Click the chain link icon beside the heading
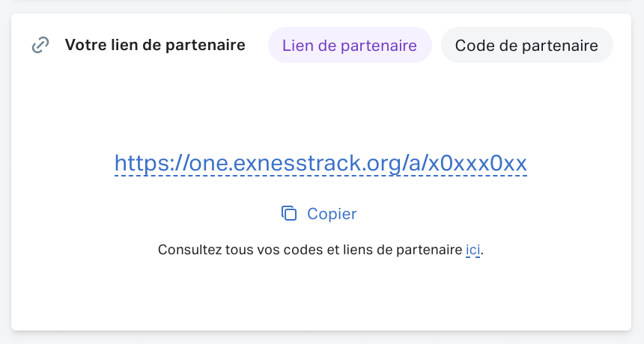This screenshot has height=344, width=644. (40, 45)
